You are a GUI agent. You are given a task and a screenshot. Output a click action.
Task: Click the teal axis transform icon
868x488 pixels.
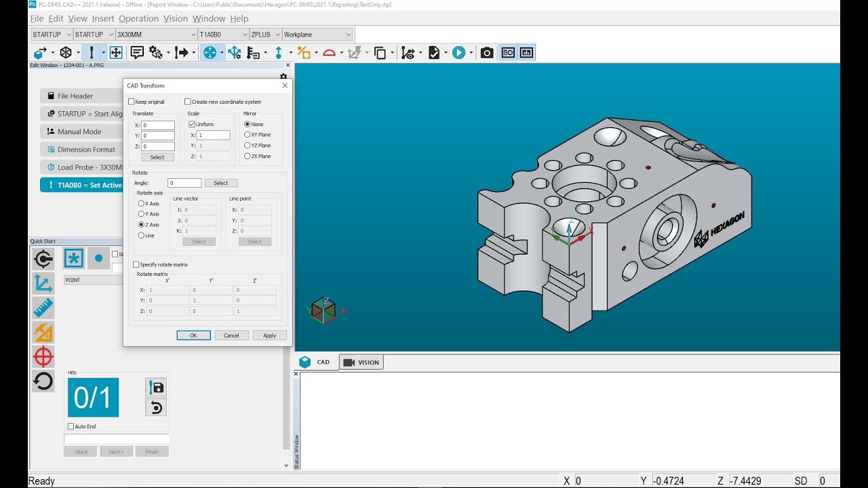235,52
